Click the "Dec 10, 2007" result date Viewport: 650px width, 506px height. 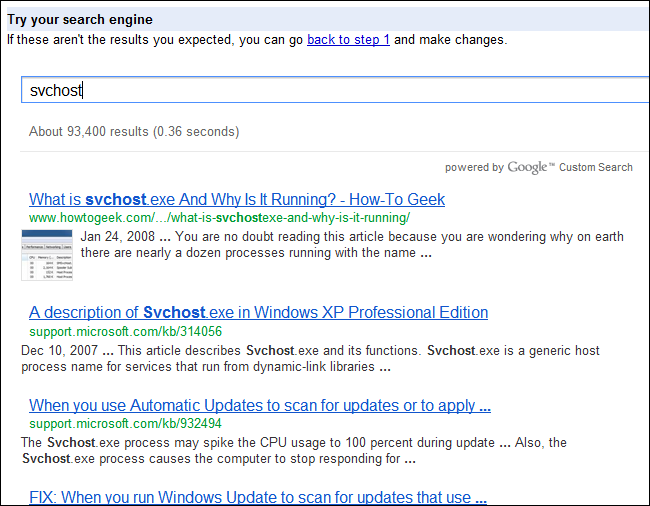pos(58,350)
